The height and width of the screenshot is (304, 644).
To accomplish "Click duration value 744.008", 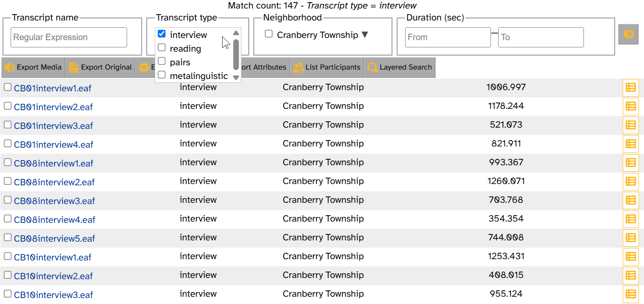I will coord(506,237).
